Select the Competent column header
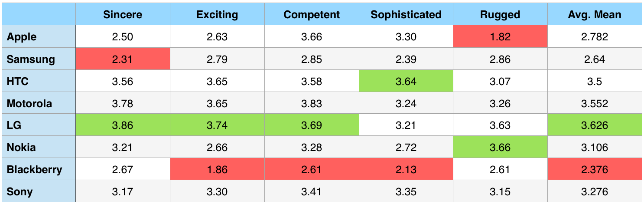The width and height of the screenshot is (644, 204). click(x=312, y=15)
